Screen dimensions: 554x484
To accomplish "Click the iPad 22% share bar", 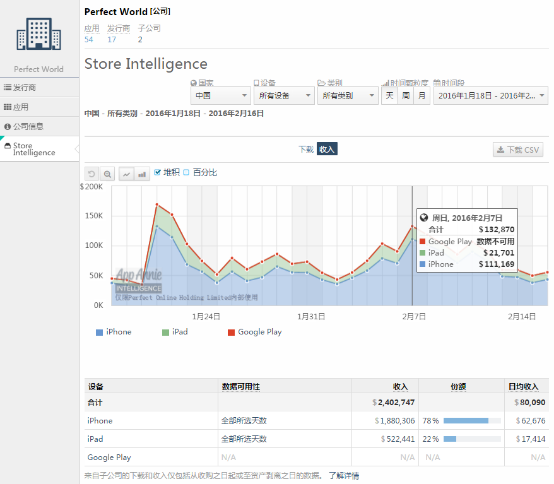I will tap(472, 439).
